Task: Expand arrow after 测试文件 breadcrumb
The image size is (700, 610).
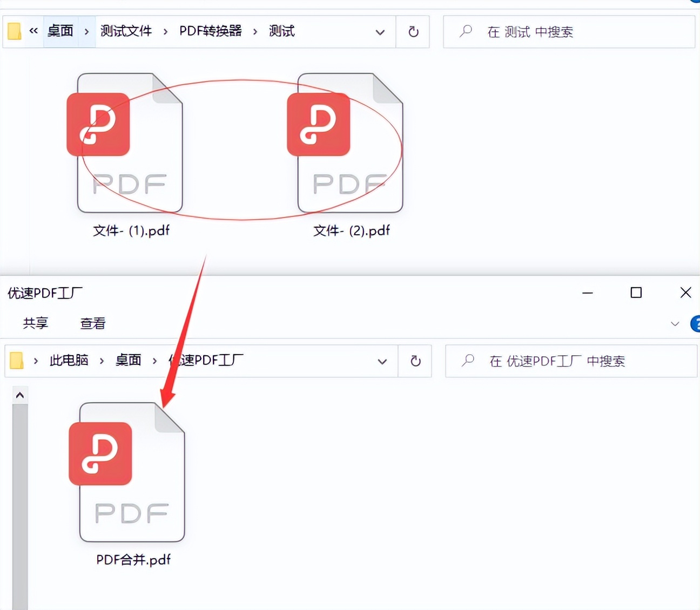Action: (165, 31)
